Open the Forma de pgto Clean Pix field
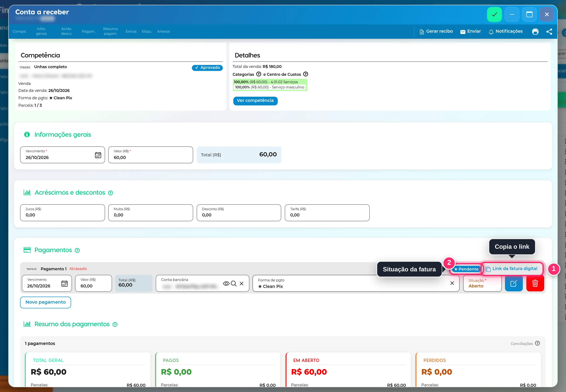The image size is (566, 392). point(356,284)
